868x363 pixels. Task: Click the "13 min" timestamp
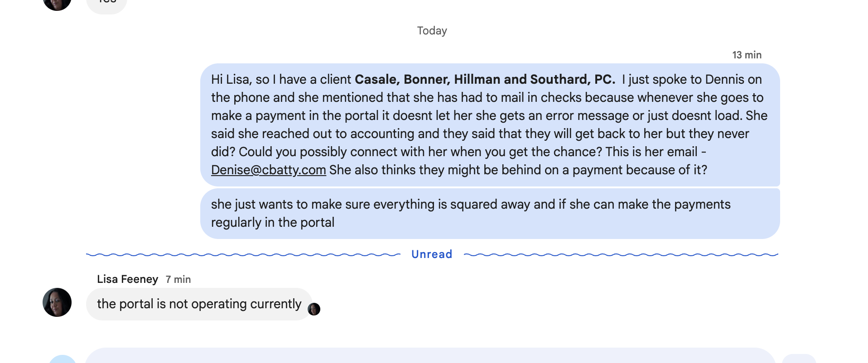[747, 55]
